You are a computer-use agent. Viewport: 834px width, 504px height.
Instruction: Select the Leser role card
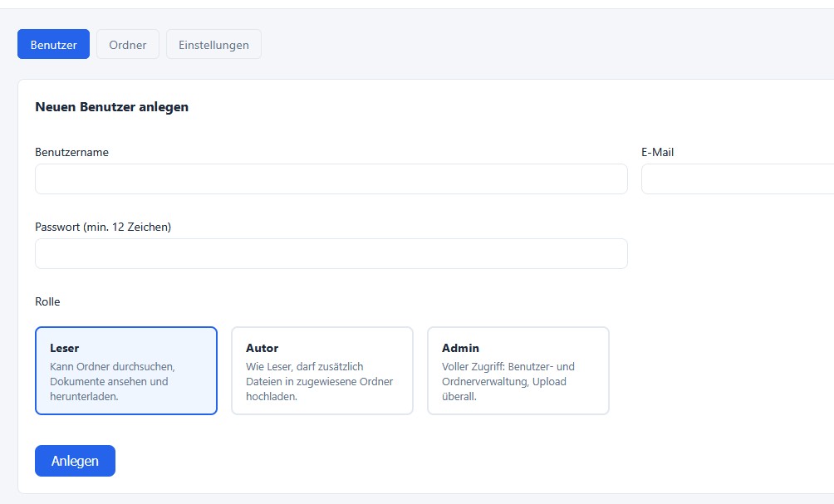[x=126, y=369]
